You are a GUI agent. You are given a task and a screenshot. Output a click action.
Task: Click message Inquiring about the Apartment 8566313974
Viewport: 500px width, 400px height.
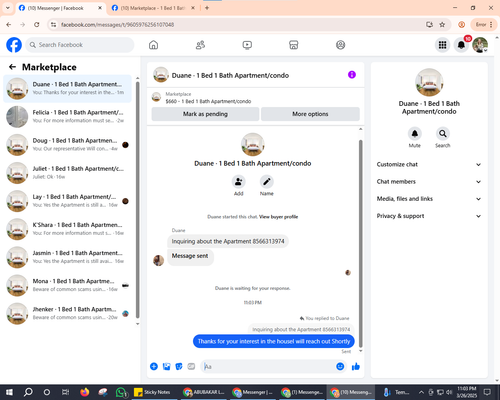228,241
